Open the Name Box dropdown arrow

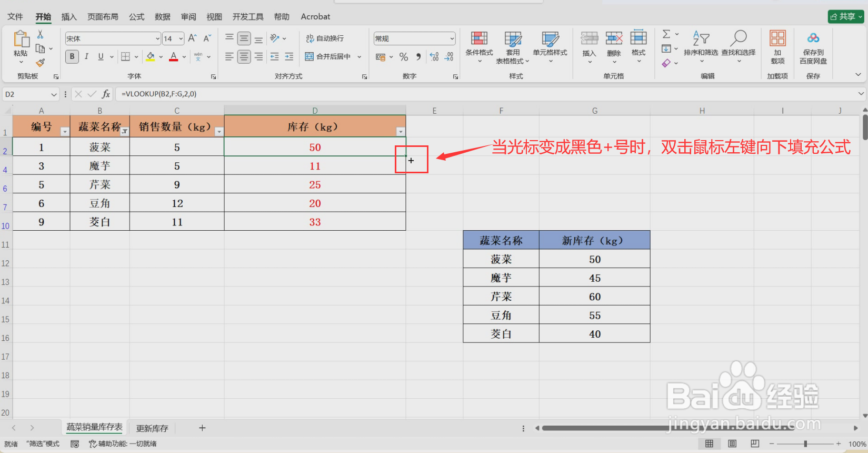[54, 94]
